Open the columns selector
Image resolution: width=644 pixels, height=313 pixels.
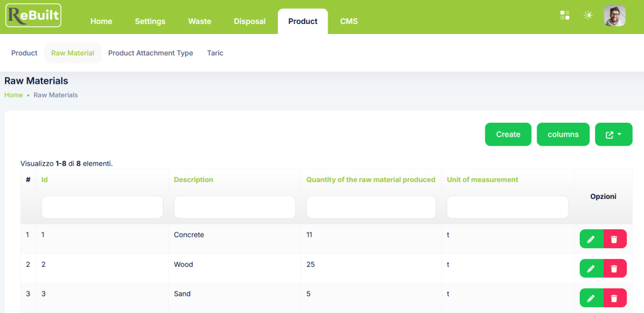563,135
